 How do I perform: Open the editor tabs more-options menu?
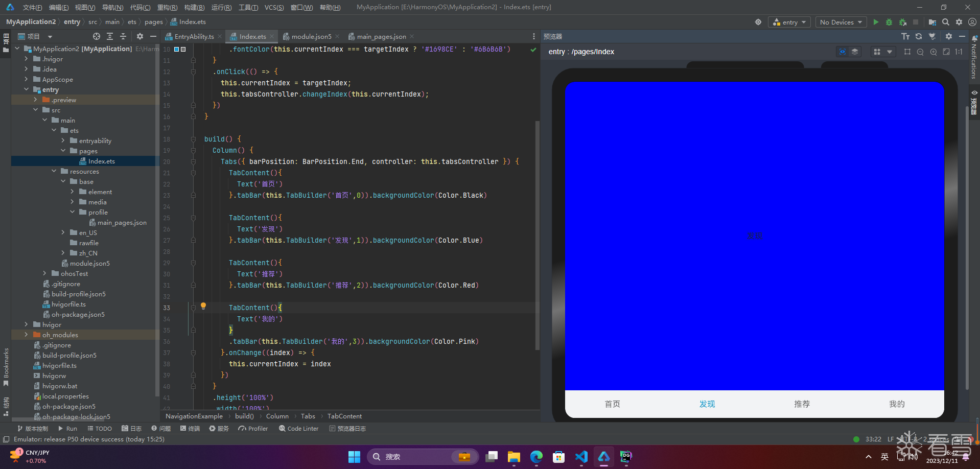click(534, 36)
